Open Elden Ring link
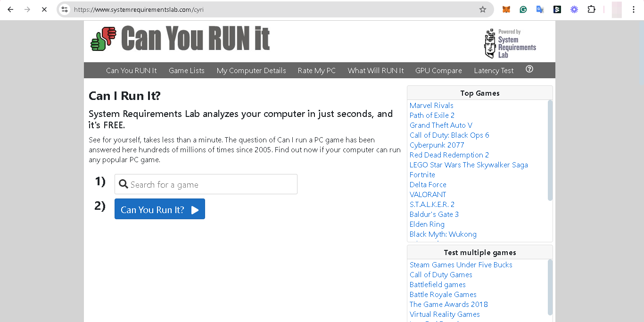Image resolution: width=644 pixels, height=322 pixels. pyautogui.click(x=427, y=224)
